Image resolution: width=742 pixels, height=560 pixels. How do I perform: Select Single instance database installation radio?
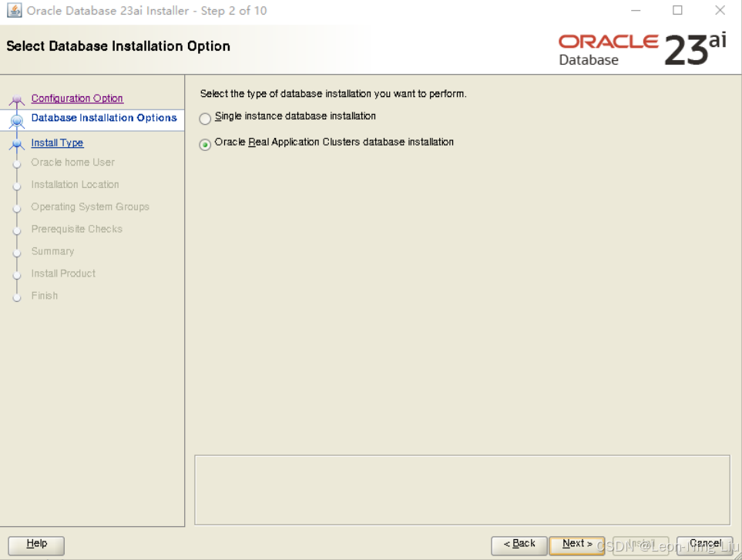tap(205, 119)
